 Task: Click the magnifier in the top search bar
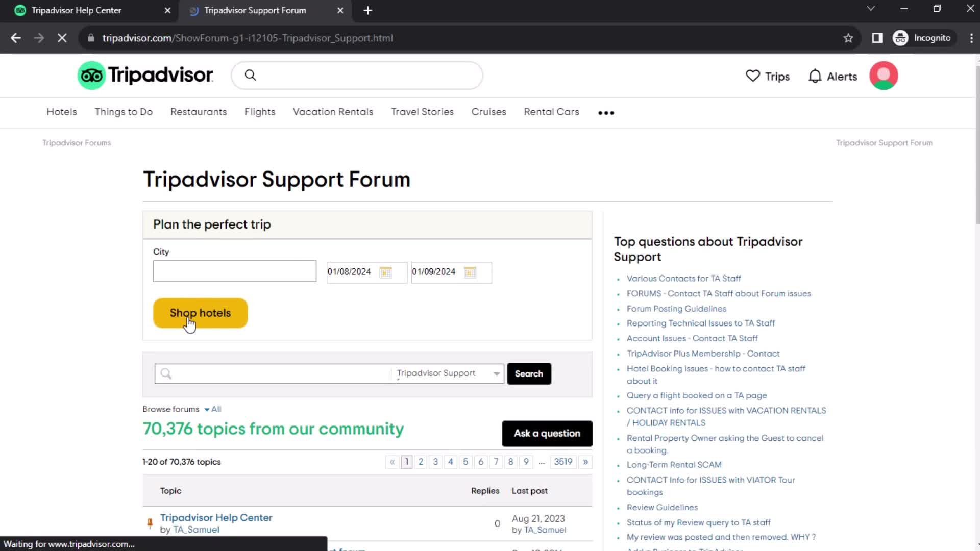pyautogui.click(x=250, y=76)
